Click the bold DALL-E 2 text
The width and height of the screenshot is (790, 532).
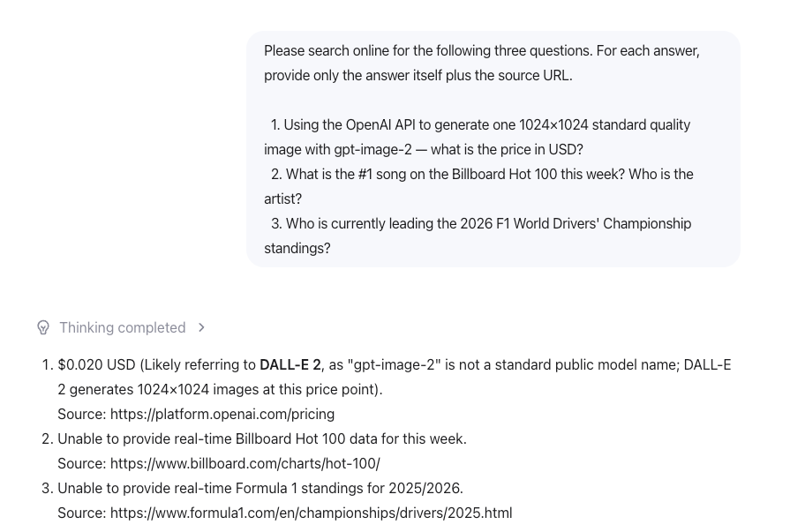click(x=290, y=364)
